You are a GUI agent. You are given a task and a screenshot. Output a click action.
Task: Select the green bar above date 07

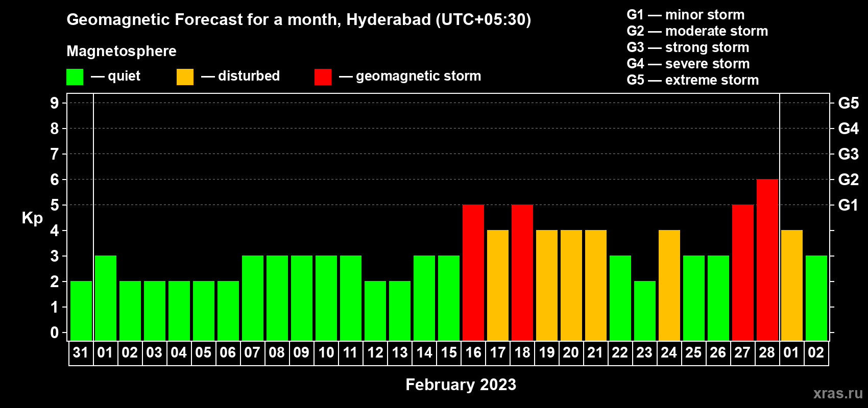tap(253, 298)
